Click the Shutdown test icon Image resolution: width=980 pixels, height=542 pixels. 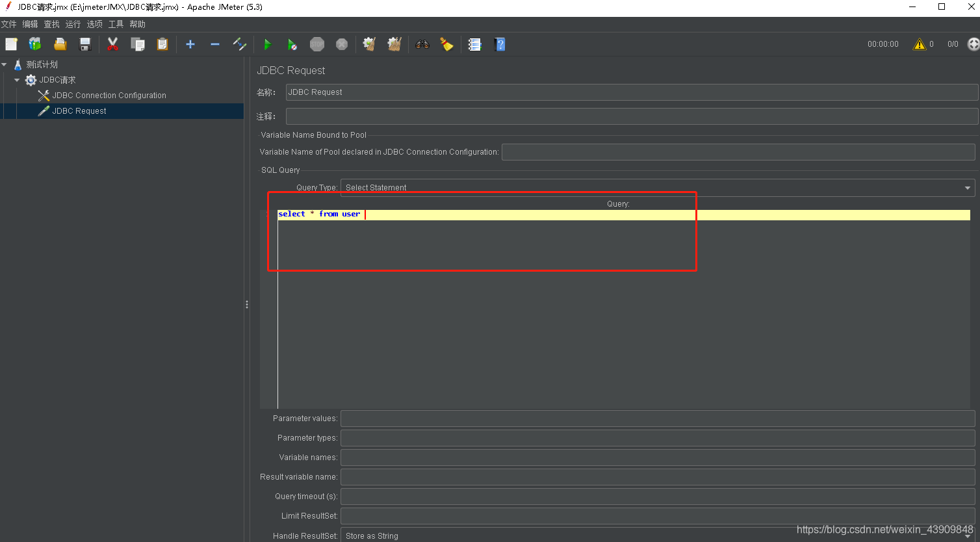tap(342, 44)
